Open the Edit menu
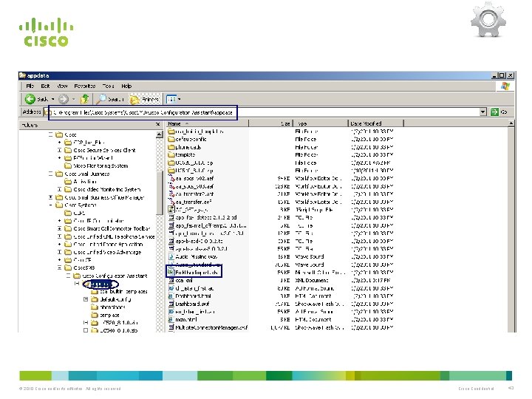The width and height of the screenshot is (532, 399). pos(45,86)
